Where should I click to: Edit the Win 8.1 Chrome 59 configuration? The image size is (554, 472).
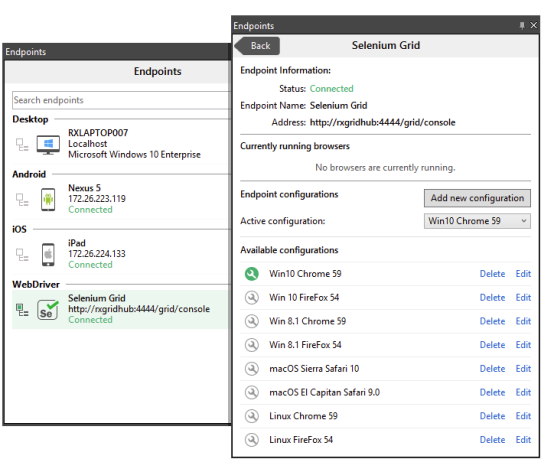click(x=523, y=321)
